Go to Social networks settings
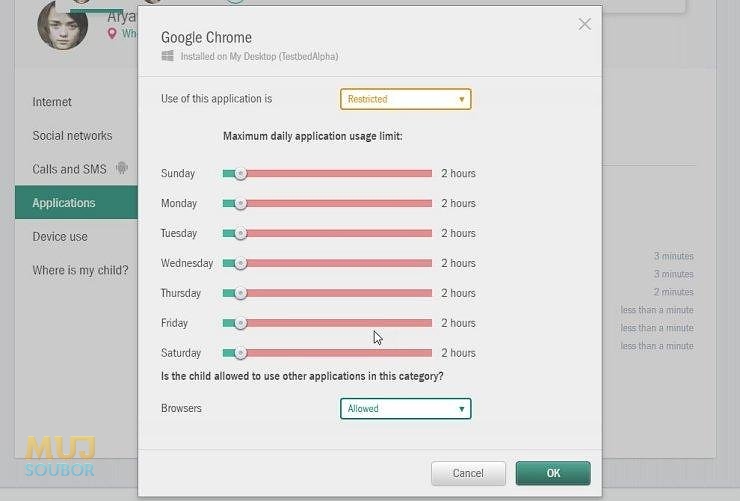Screen dimensions: 740x501 [x=72, y=136]
